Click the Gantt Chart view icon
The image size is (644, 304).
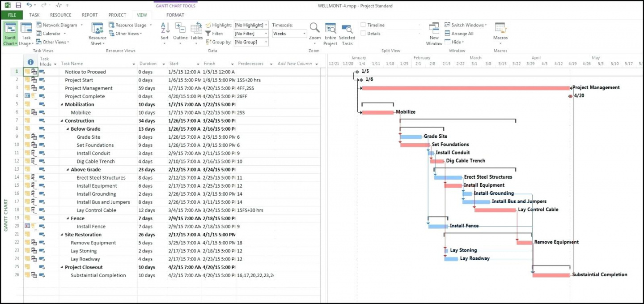click(10, 29)
